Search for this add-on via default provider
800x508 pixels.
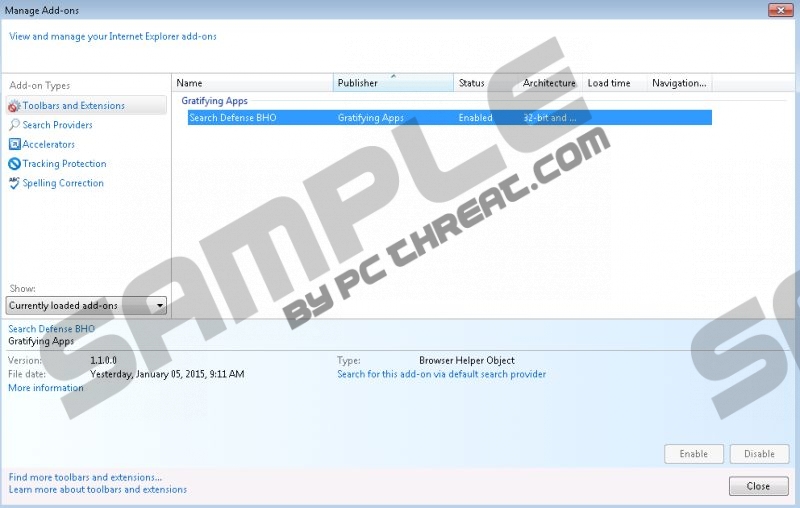(x=441, y=374)
